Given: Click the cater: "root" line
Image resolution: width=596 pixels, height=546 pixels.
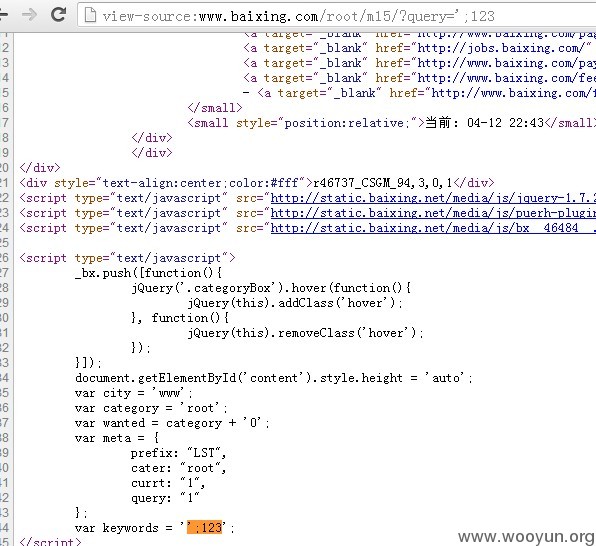Looking at the screenshot, I should tap(178, 468).
